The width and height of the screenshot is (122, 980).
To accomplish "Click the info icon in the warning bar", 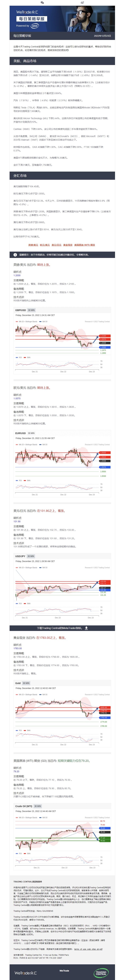I will coord(15,255).
